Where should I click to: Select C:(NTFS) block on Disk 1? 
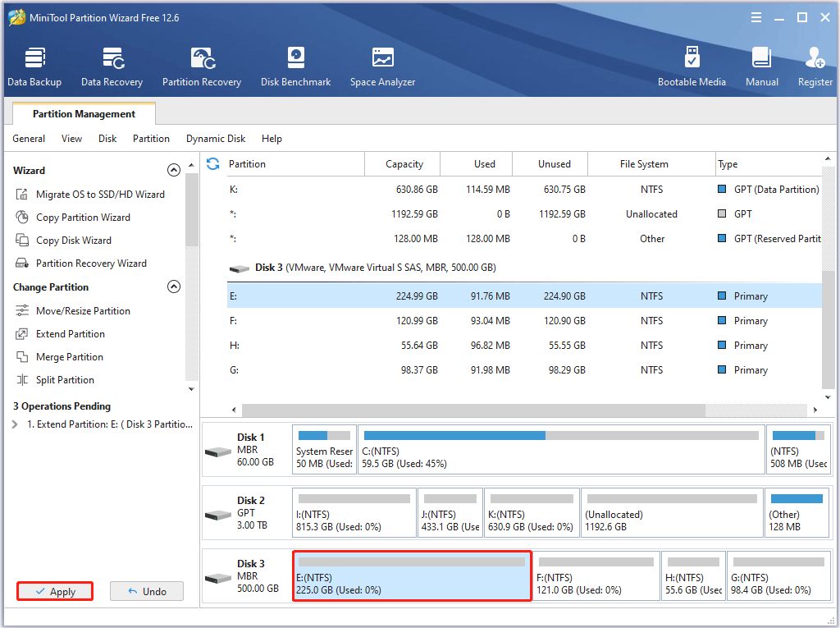pyautogui.click(x=561, y=449)
